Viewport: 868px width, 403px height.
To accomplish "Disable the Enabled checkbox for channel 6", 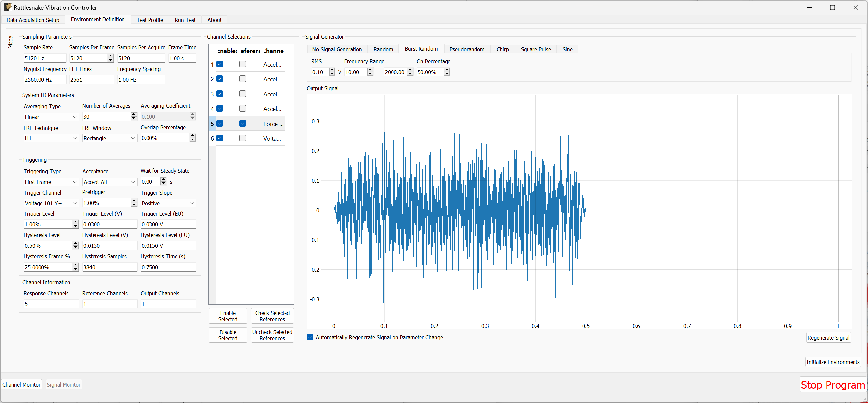I will 220,138.
